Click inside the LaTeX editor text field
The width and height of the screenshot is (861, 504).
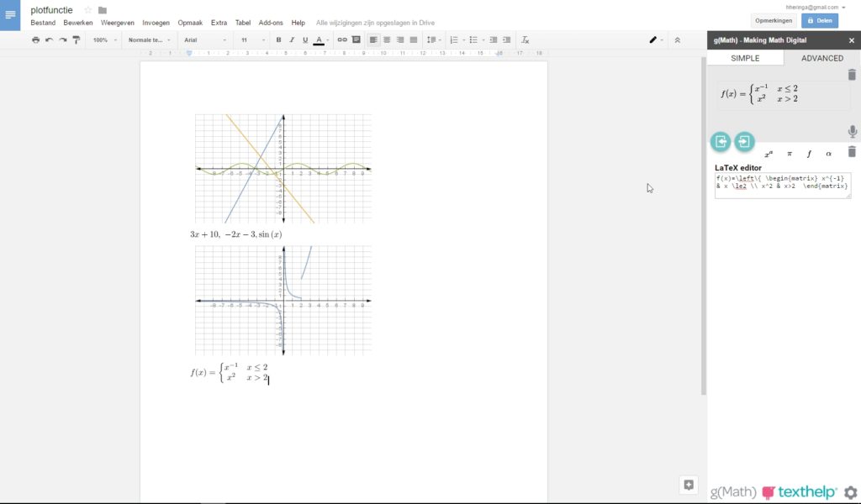click(x=782, y=185)
